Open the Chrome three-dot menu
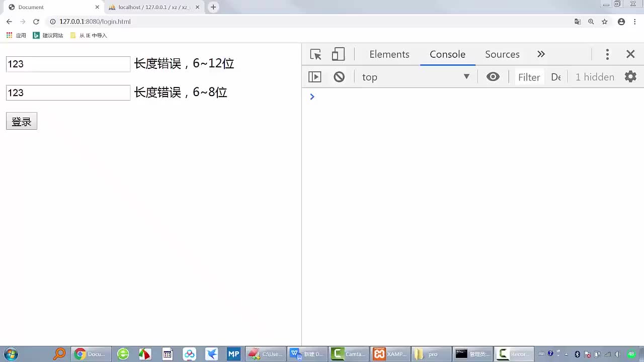 (x=635, y=22)
